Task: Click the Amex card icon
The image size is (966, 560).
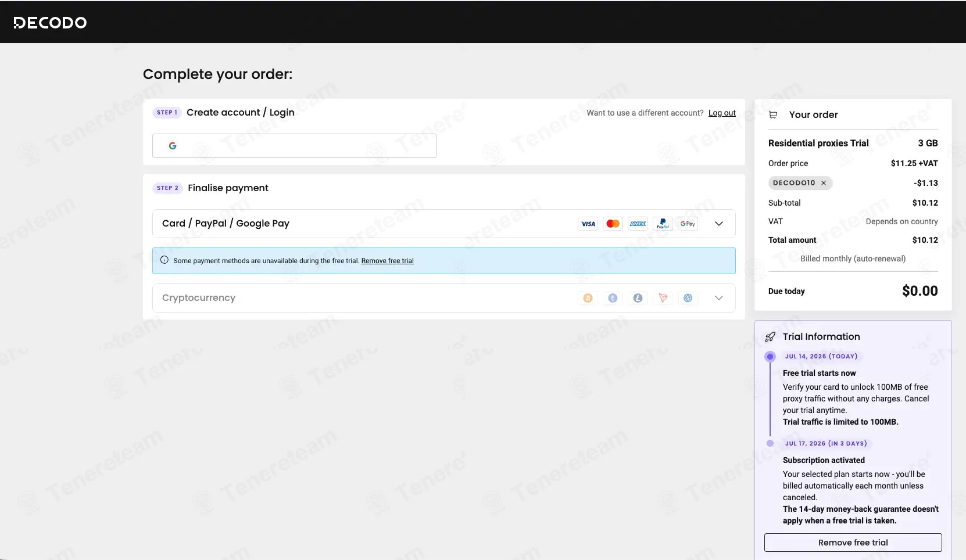Action: (638, 224)
